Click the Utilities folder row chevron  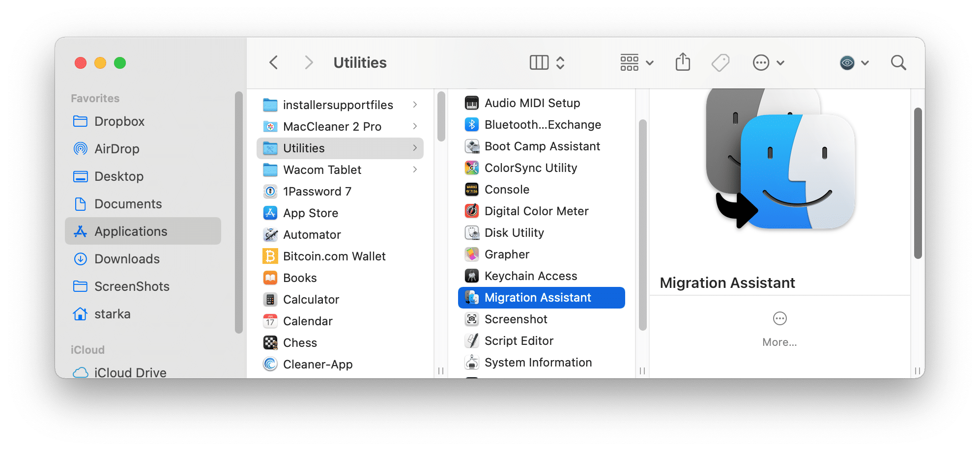pos(415,148)
